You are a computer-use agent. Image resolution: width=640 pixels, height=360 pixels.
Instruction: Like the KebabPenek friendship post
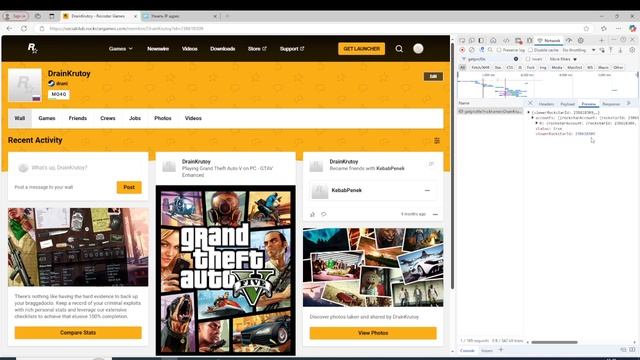(x=312, y=214)
